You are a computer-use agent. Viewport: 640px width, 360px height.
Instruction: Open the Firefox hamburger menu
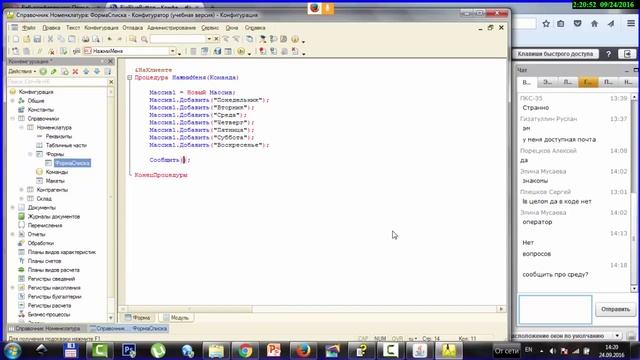pos(631,24)
